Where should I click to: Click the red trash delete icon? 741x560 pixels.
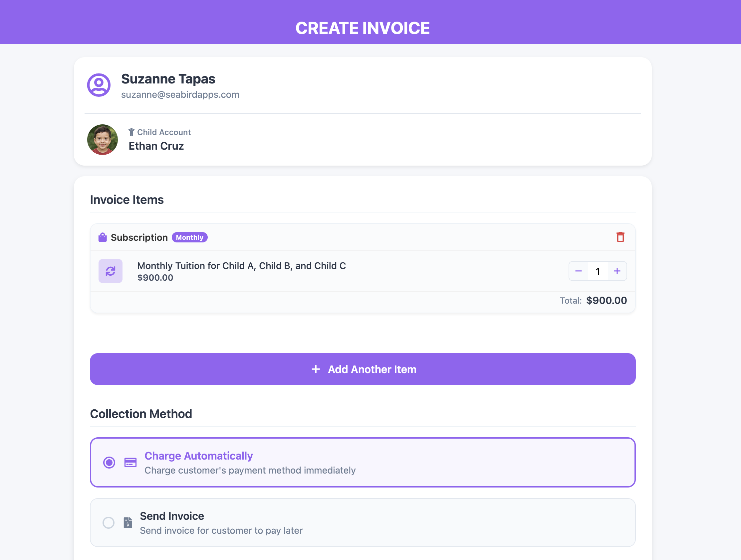(x=620, y=237)
